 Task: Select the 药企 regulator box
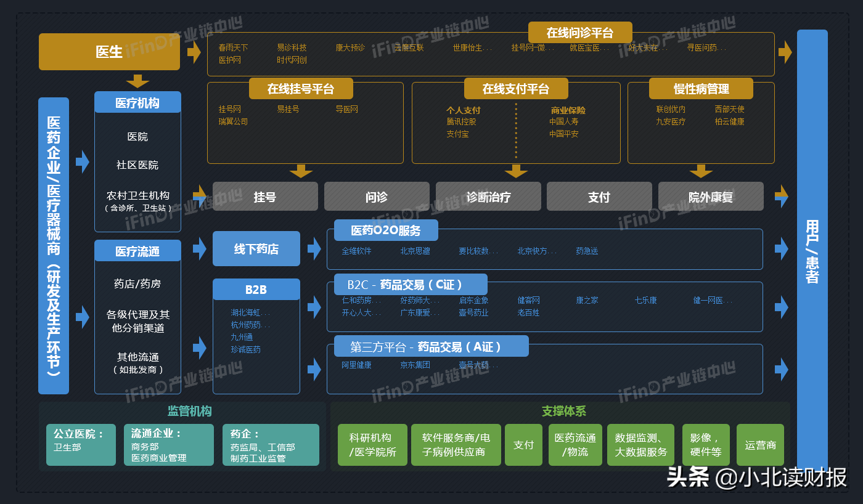coord(271,445)
